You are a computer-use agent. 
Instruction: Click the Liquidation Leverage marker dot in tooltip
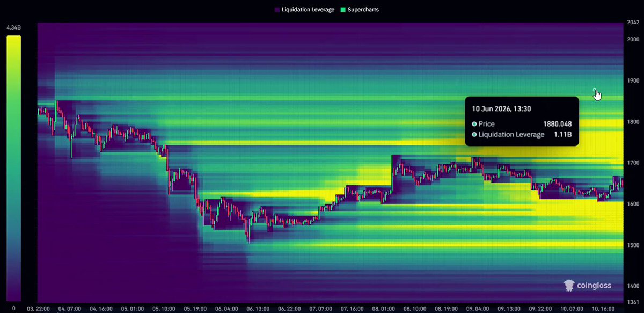click(x=474, y=135)
